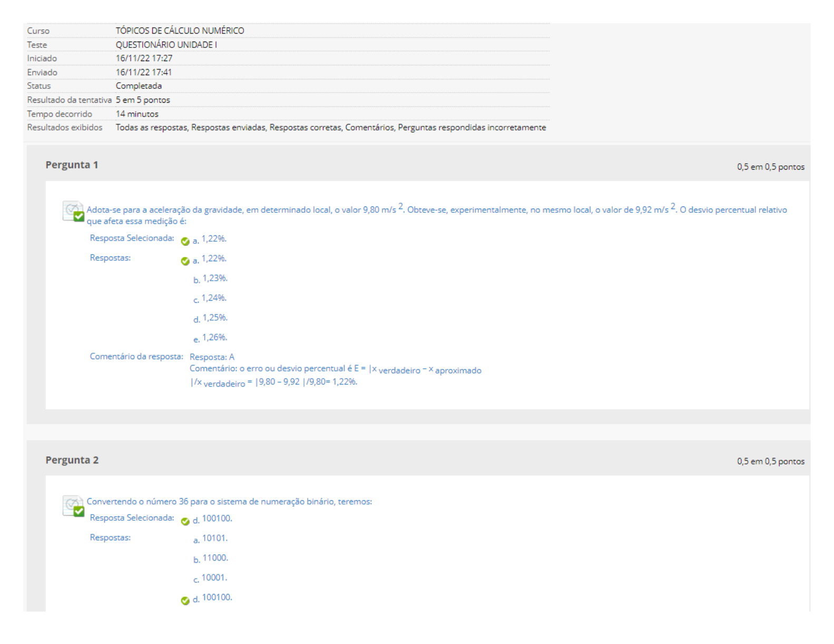
Task: Select answer option b. 1,23%
Action: pyautogui.click(x=214, y=279)
